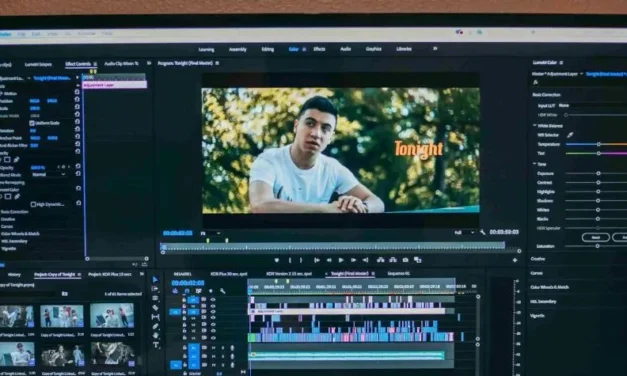
Task: Toggle lock on the top video track
Action: [x=184, y=299]
